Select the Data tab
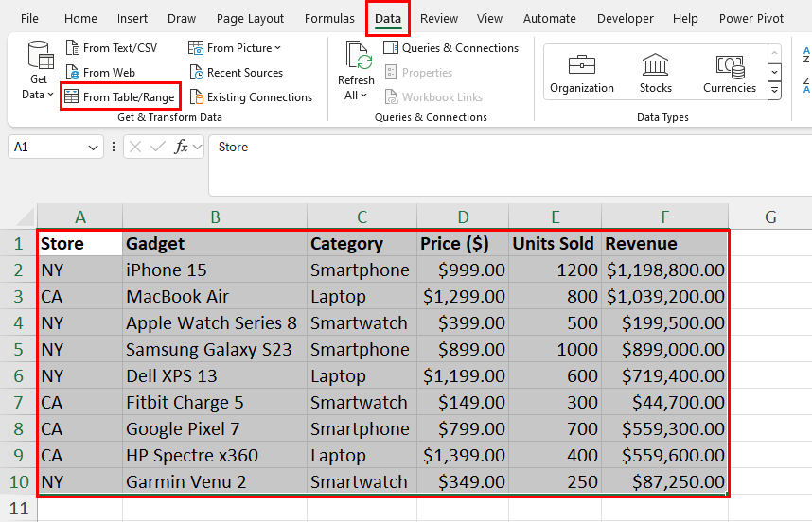This screenshot has width=812, height=522. tap(388, 19)
